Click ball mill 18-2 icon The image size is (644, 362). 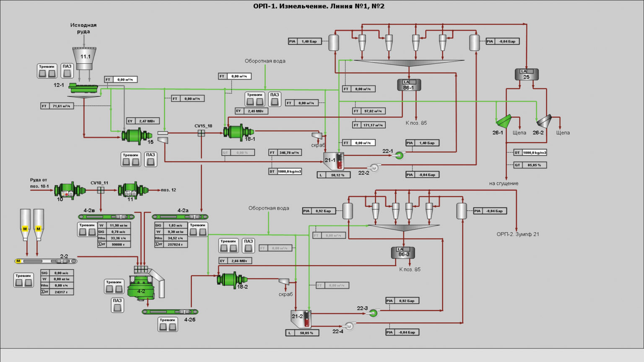pos(232,280)
